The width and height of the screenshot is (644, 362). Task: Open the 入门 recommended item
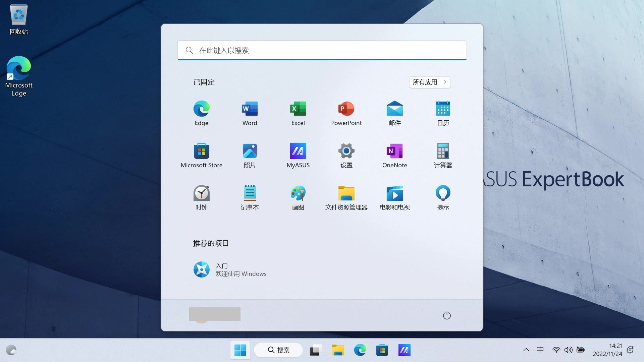(230, 269)
